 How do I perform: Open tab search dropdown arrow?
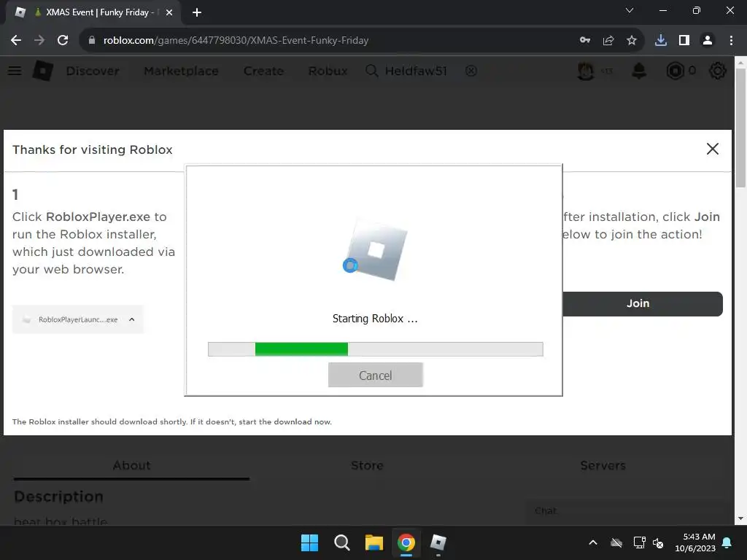[x=630, y=10]
